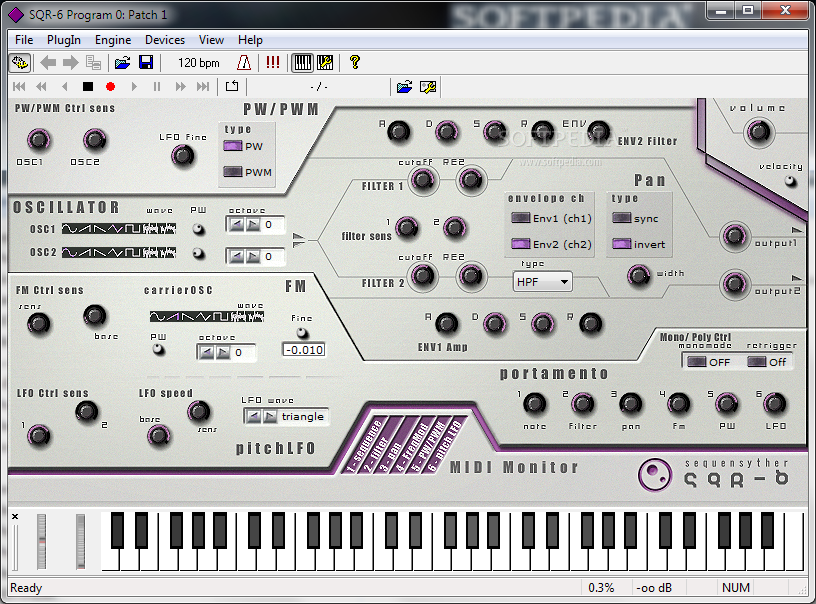This screenshot has height=604, width=816.
Task: Open the keyboard configuration icon
Action: click(x=325, y=63)
